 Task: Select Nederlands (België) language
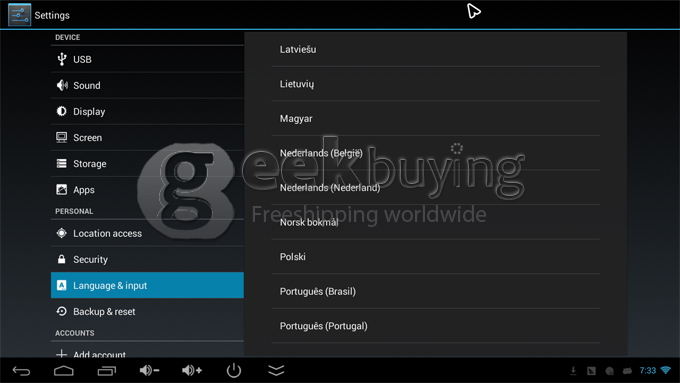(x=435, y=153)
